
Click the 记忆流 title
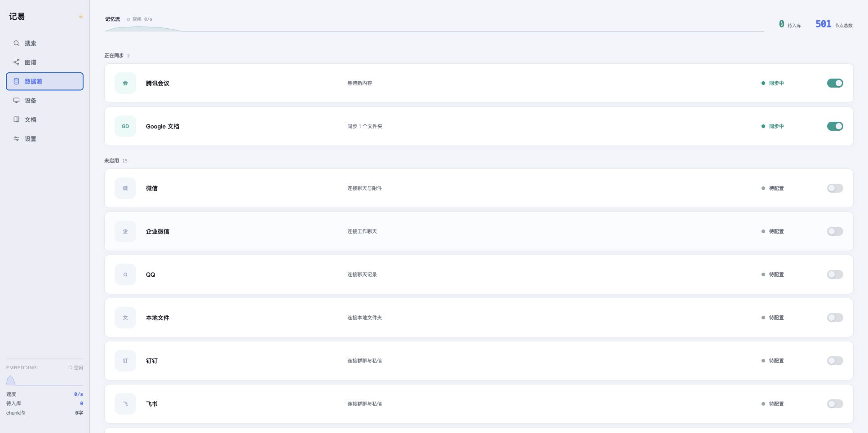(x=112, y=19)
